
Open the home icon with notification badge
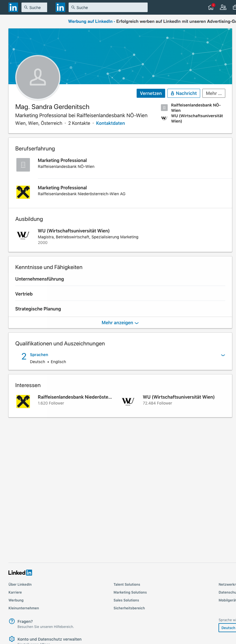211,7
